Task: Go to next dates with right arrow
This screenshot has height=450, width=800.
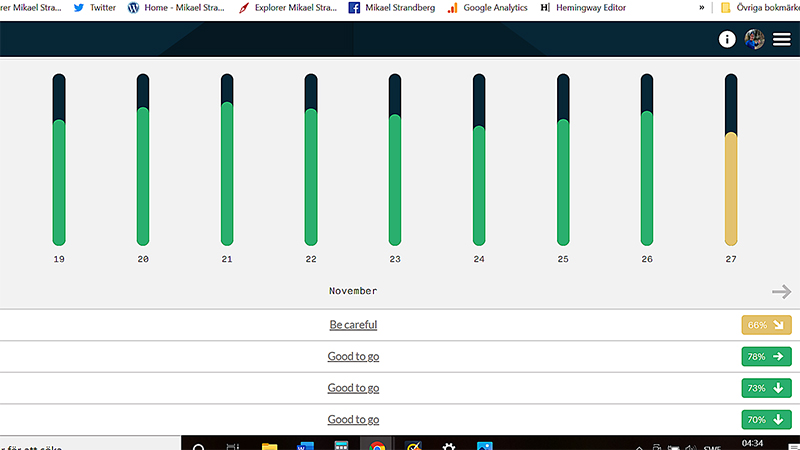Action: (781, 291)
